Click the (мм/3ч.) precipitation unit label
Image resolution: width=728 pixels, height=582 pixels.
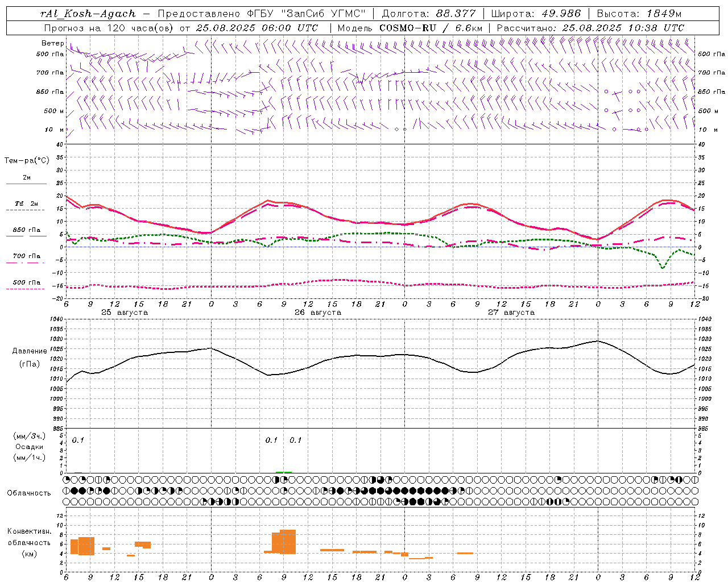click(30, 436)
